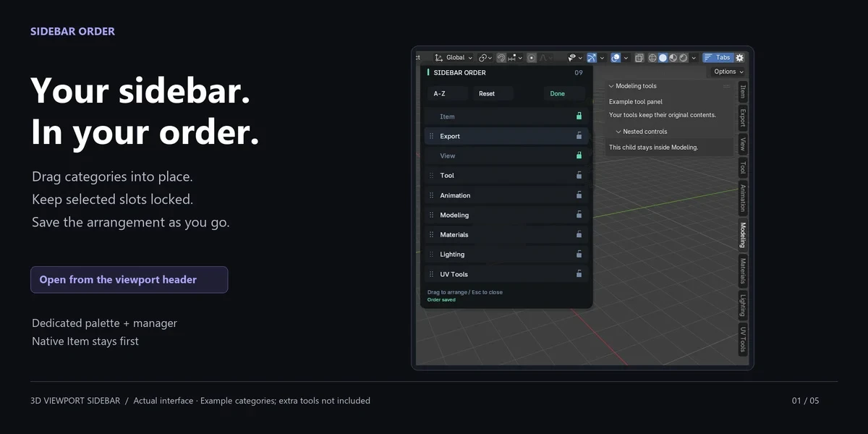Toggle the lock on the Lighting row

(x=579, y=254)
